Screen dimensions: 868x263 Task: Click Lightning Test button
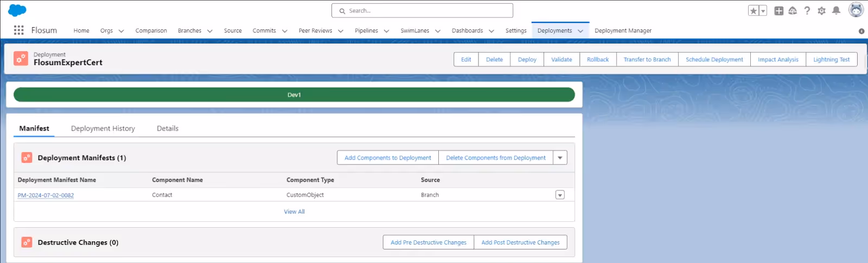[x=831, y=60]
